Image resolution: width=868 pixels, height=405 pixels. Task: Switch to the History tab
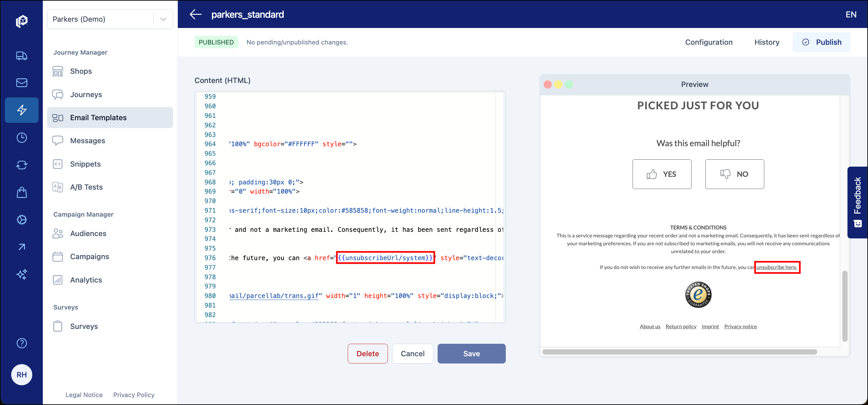(767, 42)
